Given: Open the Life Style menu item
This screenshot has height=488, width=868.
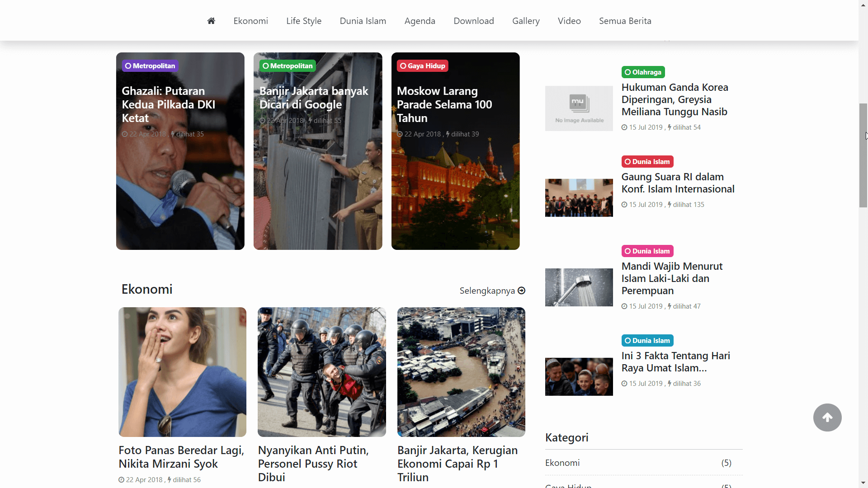Looking at the screenshot, I should pos(304,21).
